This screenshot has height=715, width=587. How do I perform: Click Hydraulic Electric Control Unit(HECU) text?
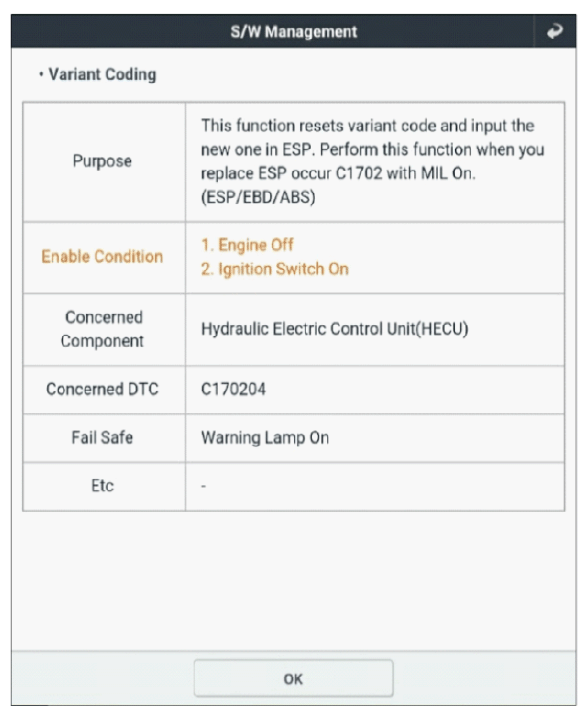click(335, 329)
